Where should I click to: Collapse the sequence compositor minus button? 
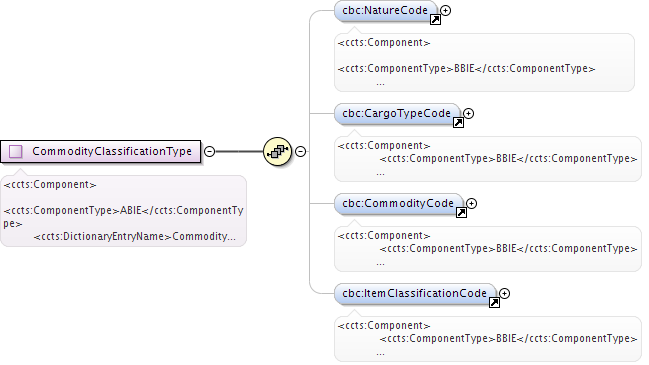point(300,151)
